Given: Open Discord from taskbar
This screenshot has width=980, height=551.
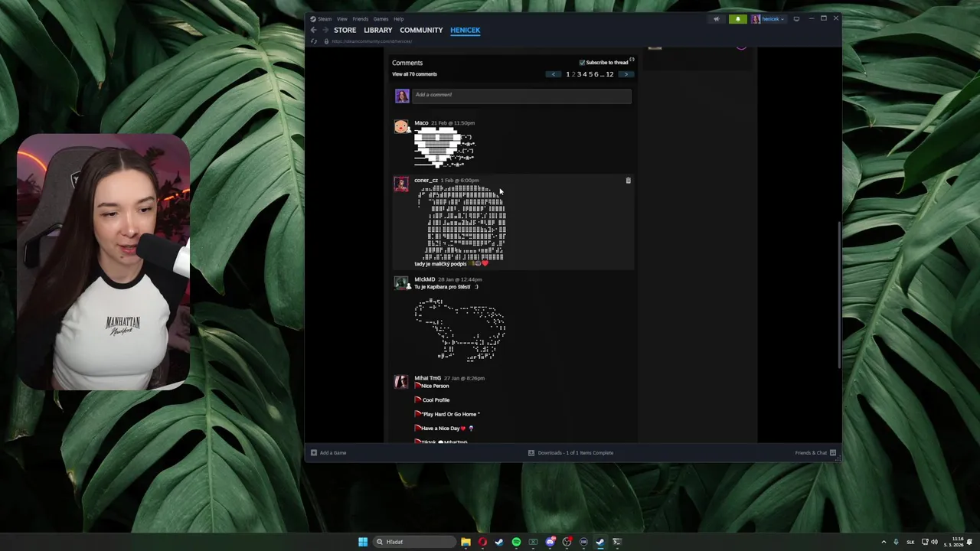Looking at the screenshot, I should (550, 542).
